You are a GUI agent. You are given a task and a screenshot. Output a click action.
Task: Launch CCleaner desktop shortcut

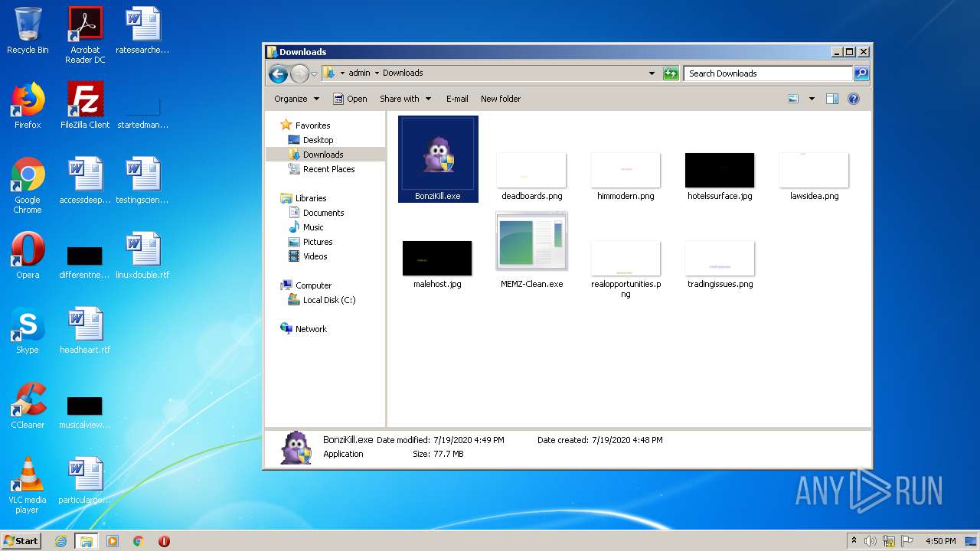click(28, 406)
